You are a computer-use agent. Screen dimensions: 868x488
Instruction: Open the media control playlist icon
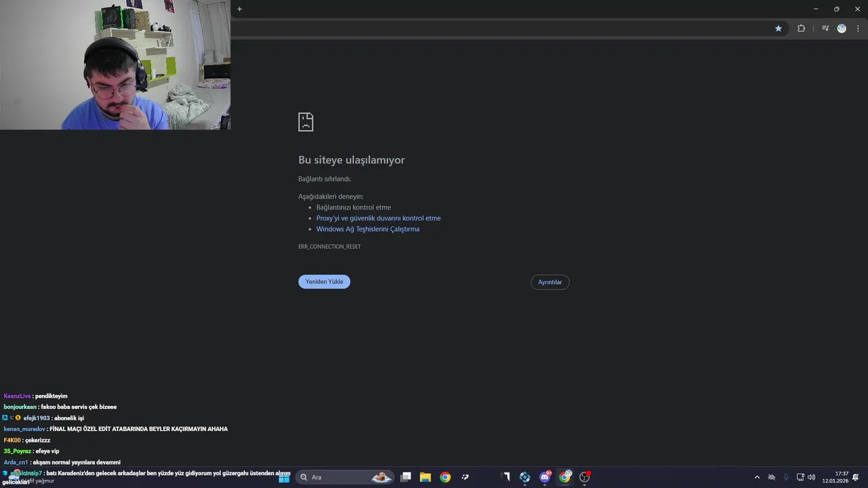point(825,28)
